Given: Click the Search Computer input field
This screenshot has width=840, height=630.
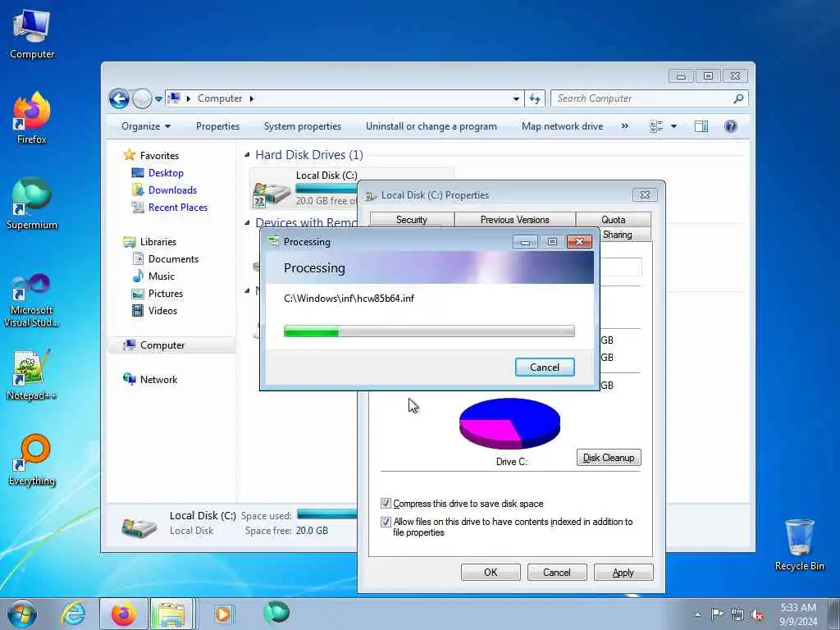Looking at the screenshot, I should point(642,98).
